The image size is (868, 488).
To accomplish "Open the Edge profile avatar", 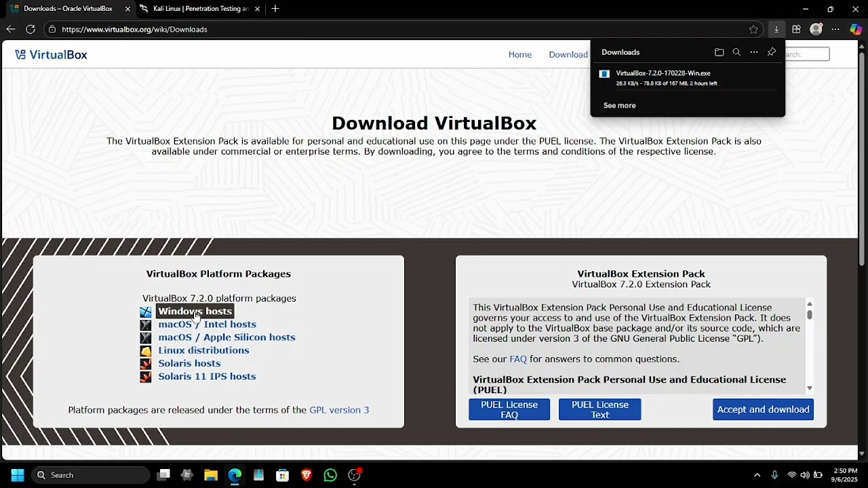I will coord(816,29).
